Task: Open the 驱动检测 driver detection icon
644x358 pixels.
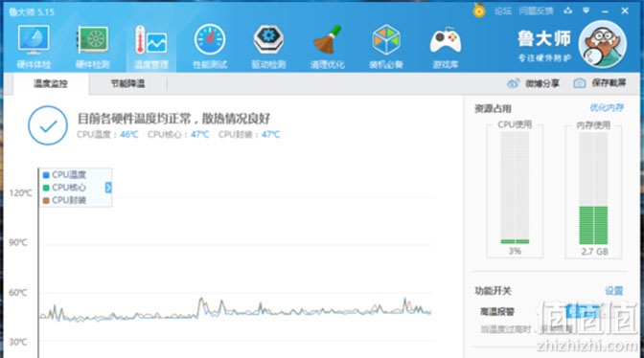Action: click(x=268, y=46)
